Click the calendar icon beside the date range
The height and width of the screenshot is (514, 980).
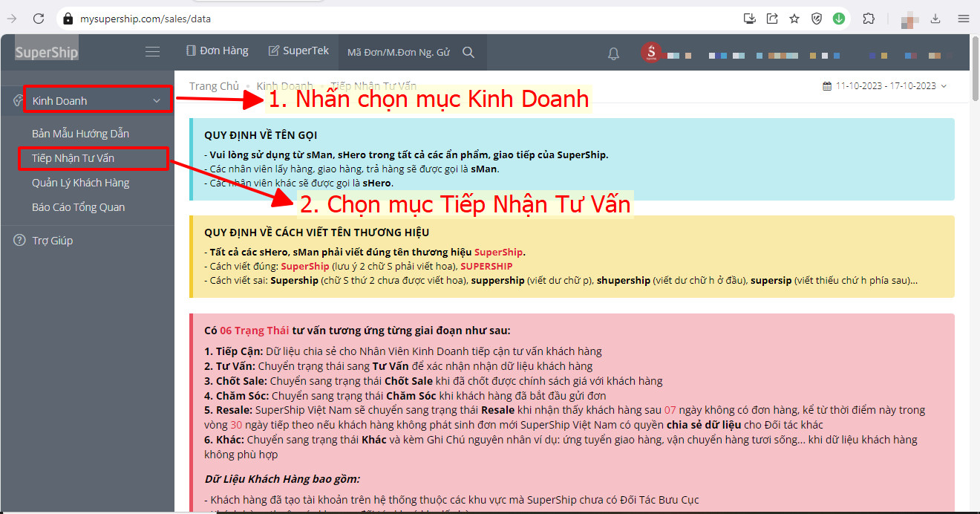click(826, 85)
